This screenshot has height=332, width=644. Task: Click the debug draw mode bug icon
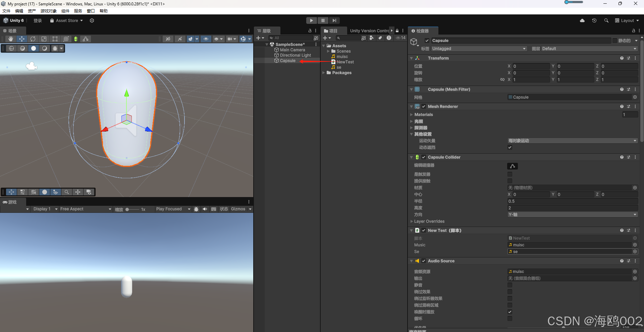[x=55, y=48]
